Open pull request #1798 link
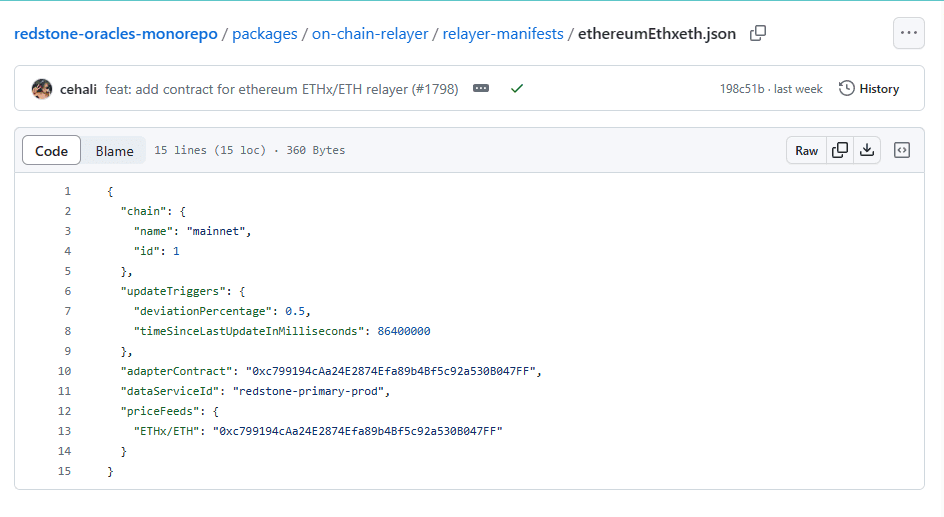 pos(436,89)
